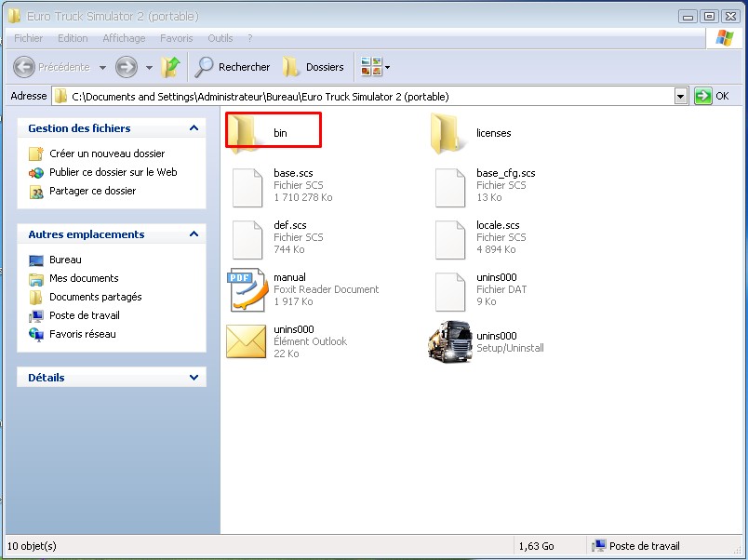Click the address bar folder icon
This screenshot has width=748, height=560.
pos(60,97)
